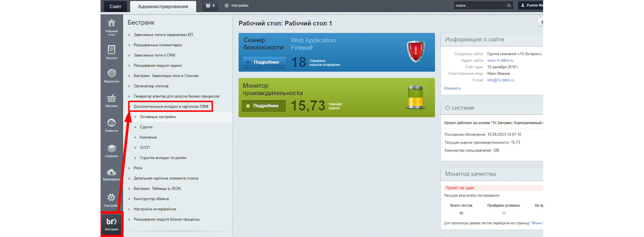
Task: Click passed tests value 10
Action: pos(503,213)
